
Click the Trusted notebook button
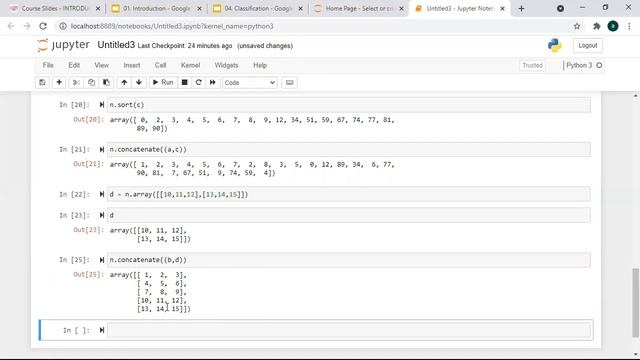pos(532,65)
